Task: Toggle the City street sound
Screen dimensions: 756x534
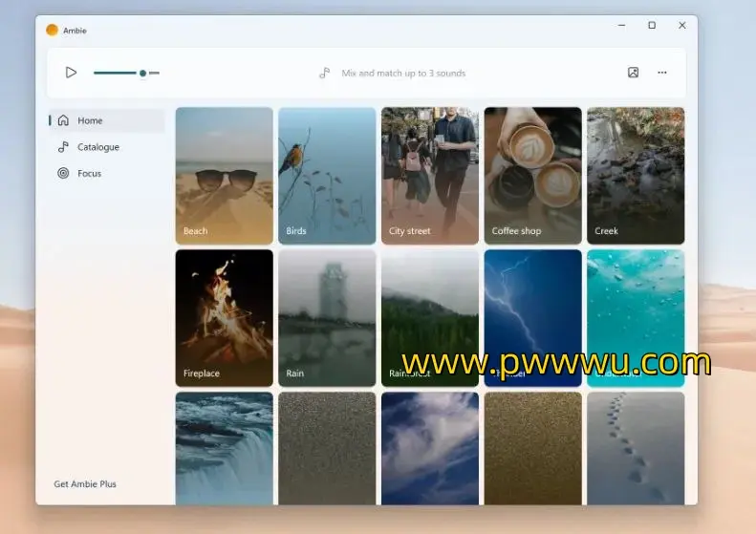Action: coord(429,175)
